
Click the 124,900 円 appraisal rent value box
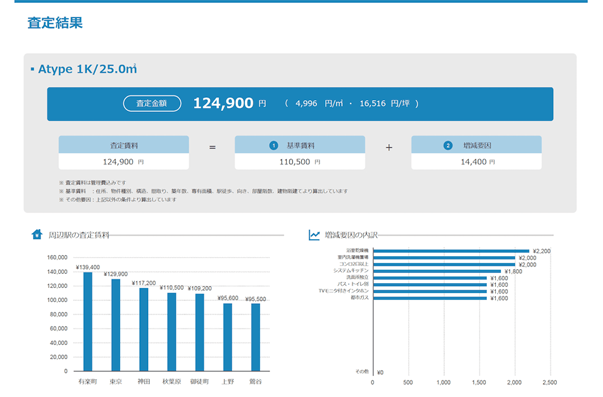123,162
